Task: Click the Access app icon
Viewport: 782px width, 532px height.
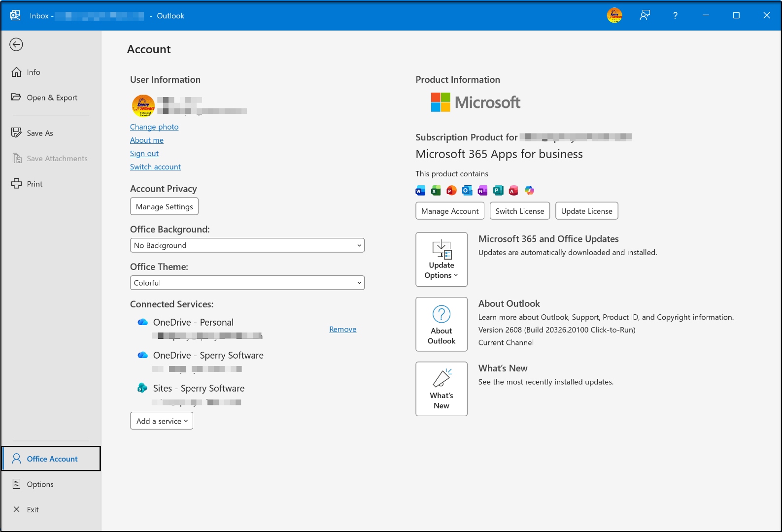Action: [x=513, y=191]
